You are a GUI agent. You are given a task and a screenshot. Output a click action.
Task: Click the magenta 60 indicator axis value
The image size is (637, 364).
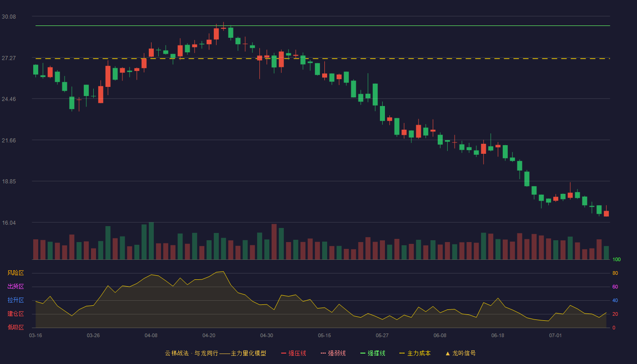[x=615, y=287]
